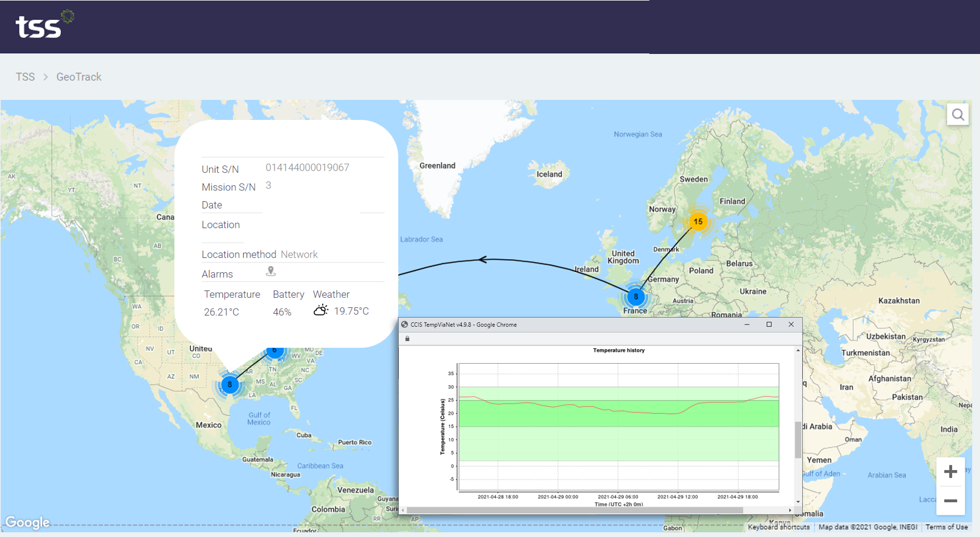Click the weather icon next to 19.75°C
Viewport: 980px width, 537px height.
coord(320,310)
